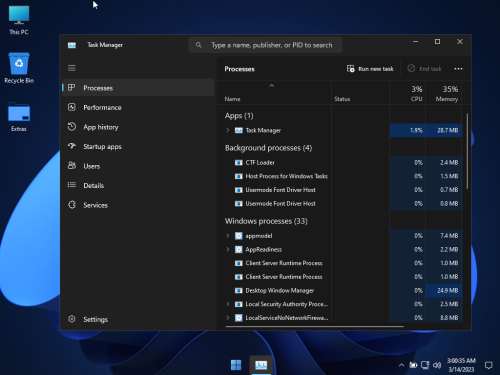Viewport: 500px width, 375px height.
Task: Click the Processes sidebar icon
Action: (x=71, y=88)
